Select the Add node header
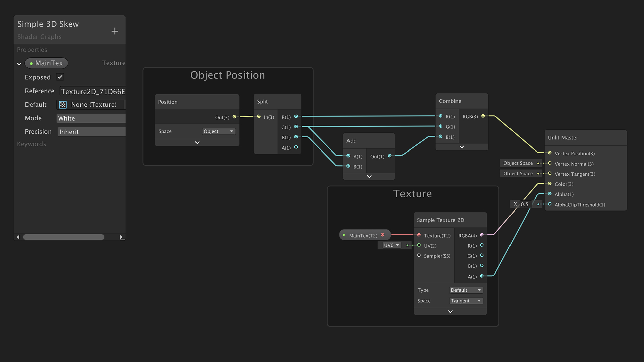Screen dimensions: 644x362 point(369,141)
